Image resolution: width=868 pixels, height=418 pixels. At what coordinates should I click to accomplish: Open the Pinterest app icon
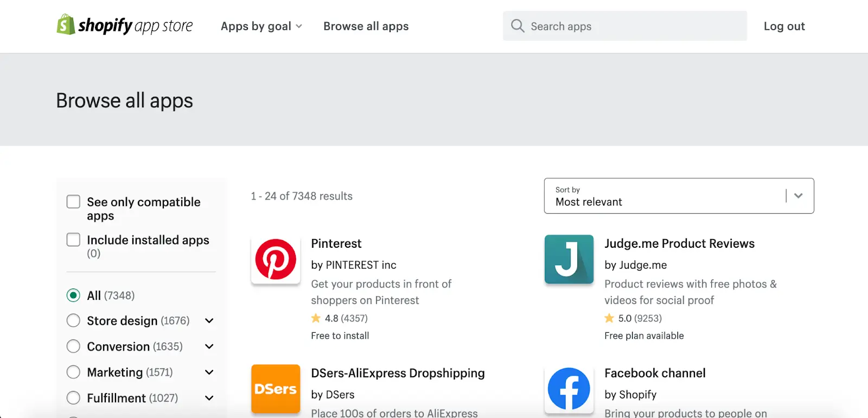point(276,259)
